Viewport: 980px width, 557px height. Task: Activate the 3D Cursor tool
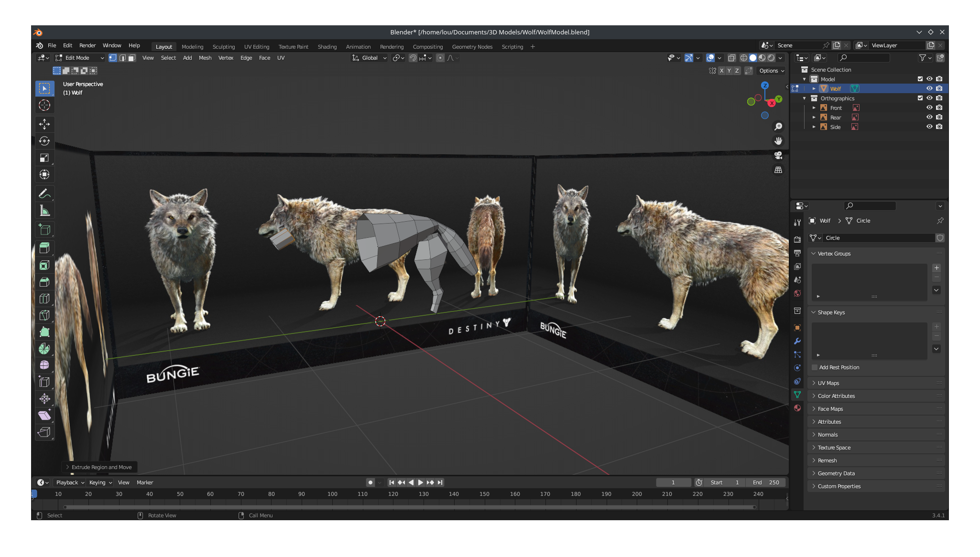click(44, 105)
